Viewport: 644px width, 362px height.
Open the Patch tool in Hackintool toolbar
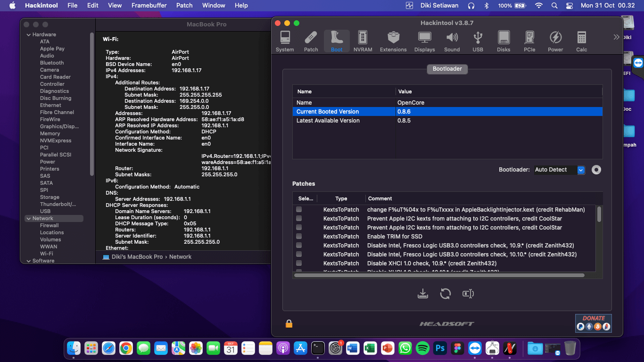click(x=311, y=41)
